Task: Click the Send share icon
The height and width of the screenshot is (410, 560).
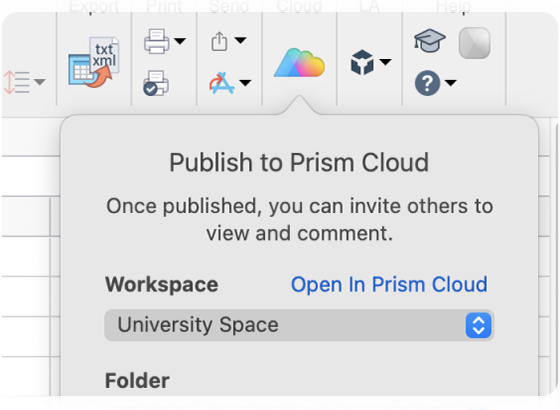Action: tap(219, 41)
